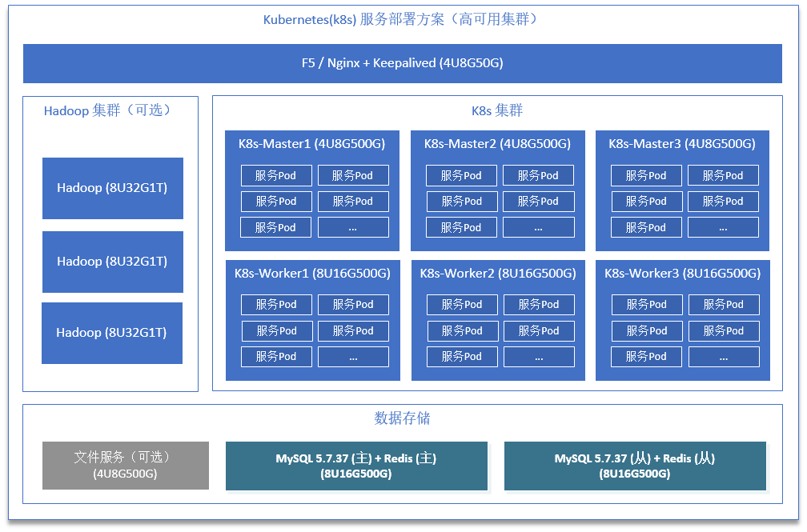This screenshot has height=532, width=807.
Task: Select the bottom Hadoop (8U32G1T) box
Action: pos(111,333)
